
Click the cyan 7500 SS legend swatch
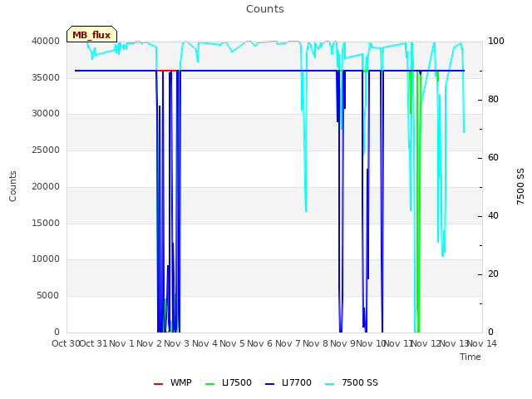click(x=330, y=384)
